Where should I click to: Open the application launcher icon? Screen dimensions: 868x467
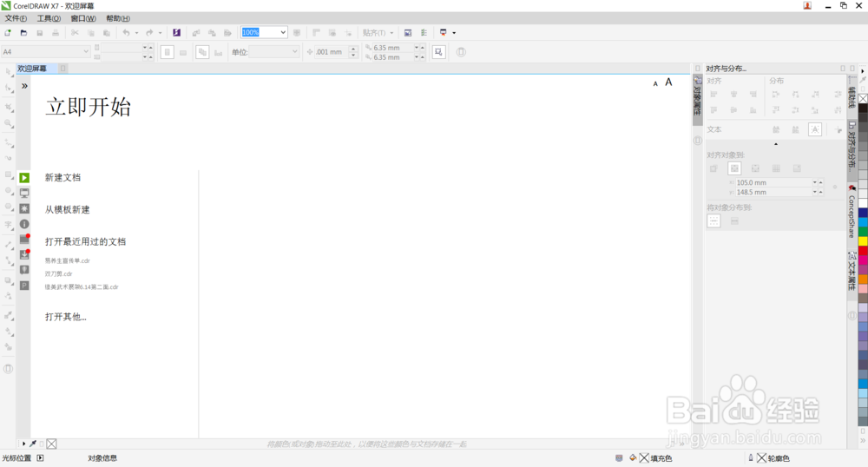(443, 33)
